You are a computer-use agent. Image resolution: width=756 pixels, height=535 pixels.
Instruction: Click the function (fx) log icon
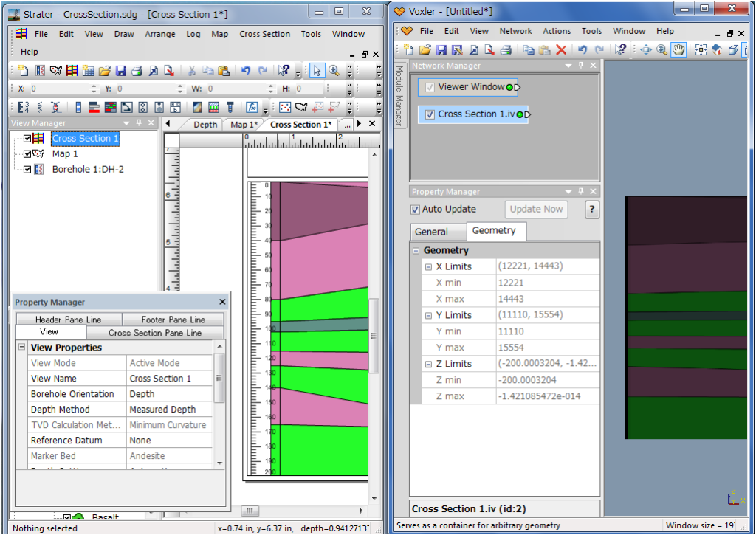pos(252,107)
